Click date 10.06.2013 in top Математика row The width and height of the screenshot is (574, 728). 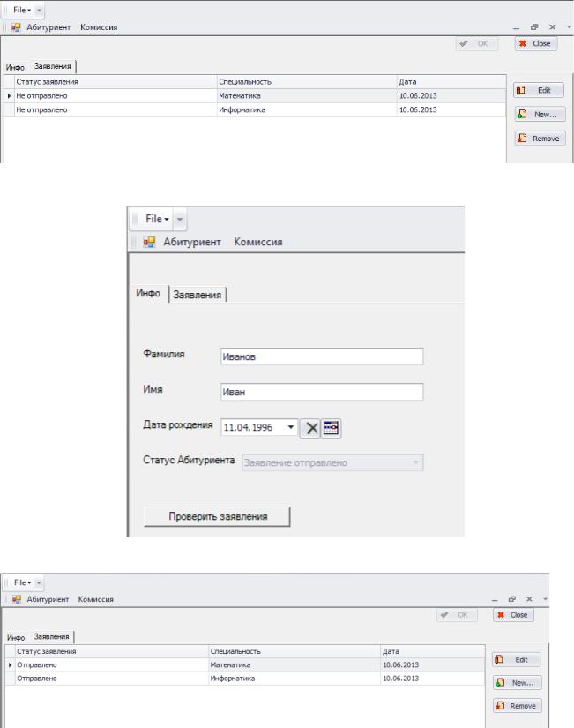tap(451, 95)
